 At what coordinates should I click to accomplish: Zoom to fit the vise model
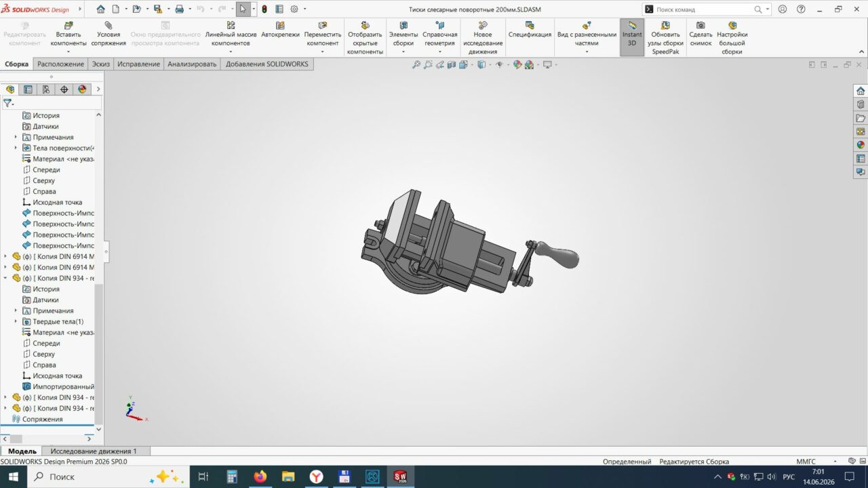click(416, 64)
